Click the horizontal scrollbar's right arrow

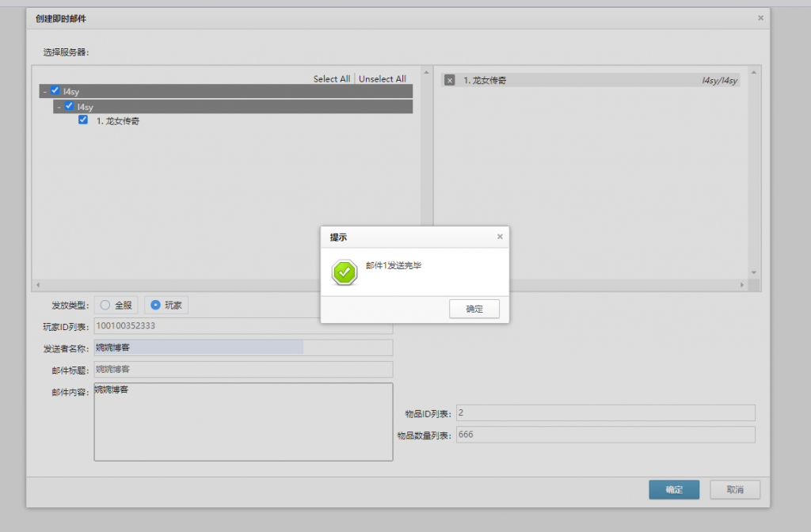(742, 285)
